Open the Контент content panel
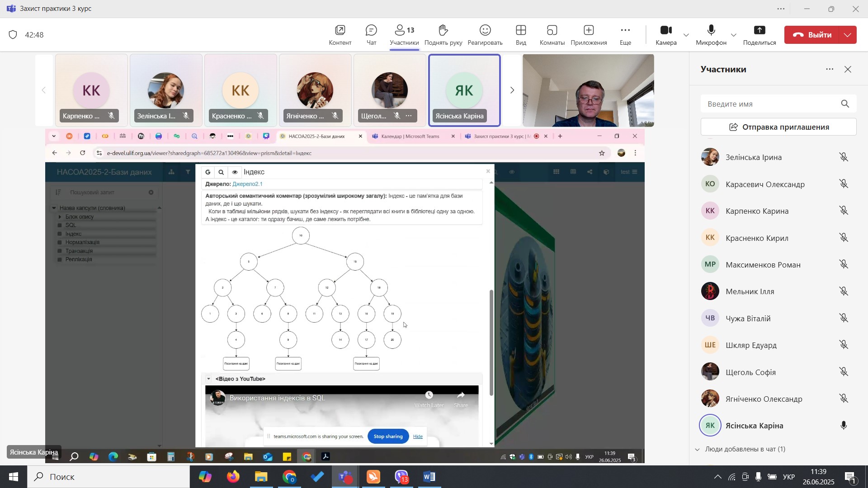 [340, 35]
